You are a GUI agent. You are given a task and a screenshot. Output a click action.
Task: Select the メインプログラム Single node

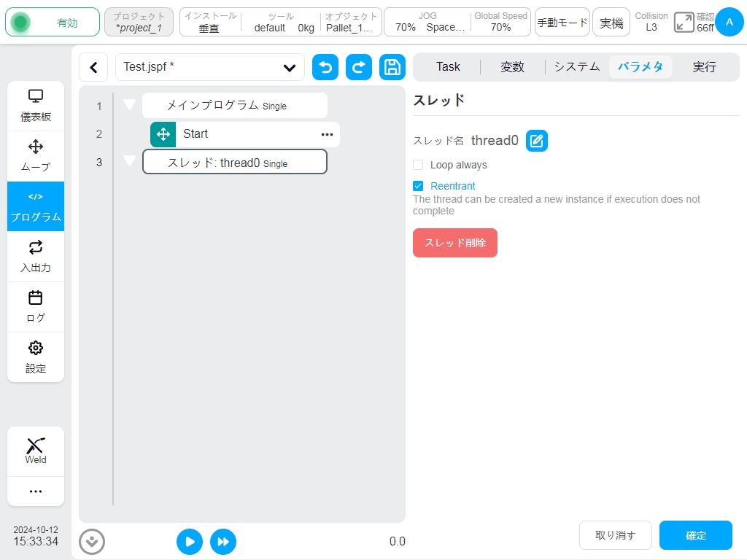pos(235,105)
